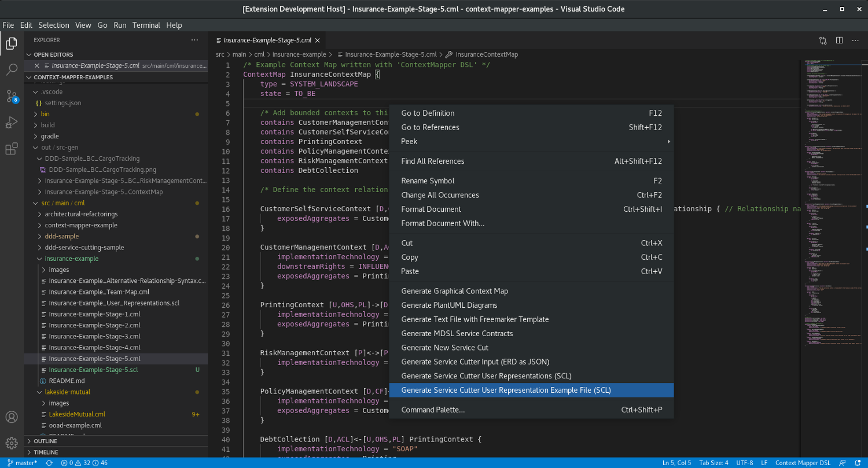The height and width of the screenshot is (468, 868).
Task: Open editor more actions ellipsis
Action: 855,40
